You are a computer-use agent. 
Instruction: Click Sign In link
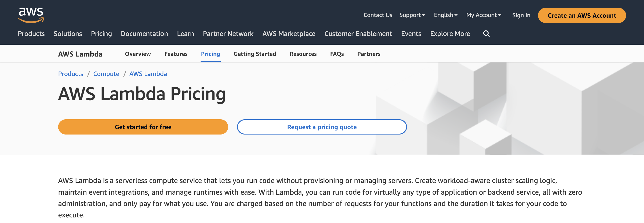[x=521, y=15]
